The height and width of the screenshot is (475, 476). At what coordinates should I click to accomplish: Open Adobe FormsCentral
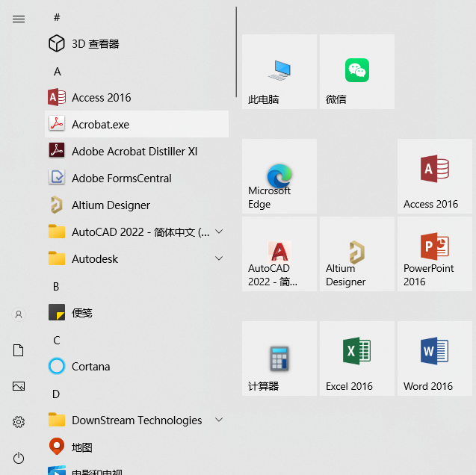[137, 178]
